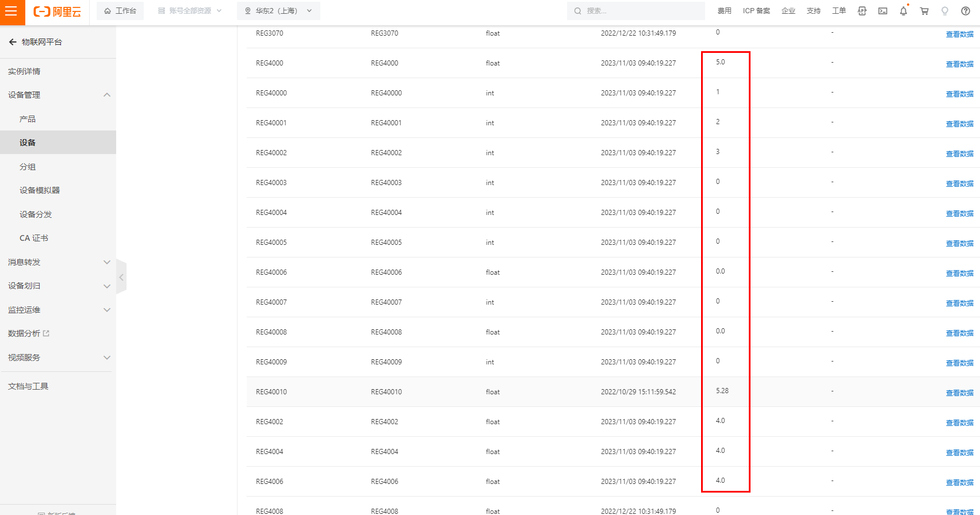Open 数据分析 external link icon

tap(46, 333)
